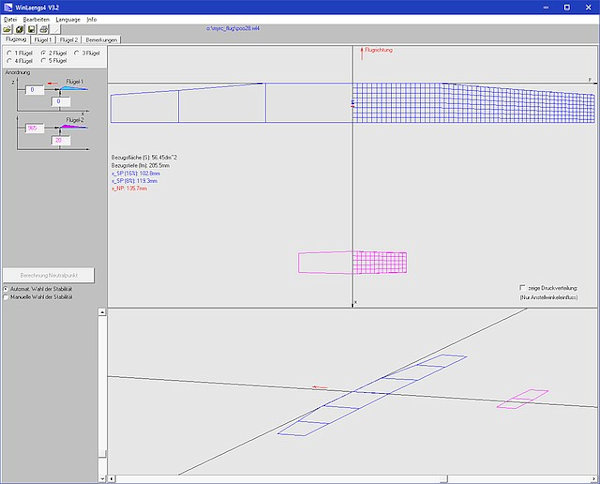The width and height of the screenshot is (600, 484).
Task: Click the Nur Anstellwinkeleinfluss note text
Action: tap(549, 297)
